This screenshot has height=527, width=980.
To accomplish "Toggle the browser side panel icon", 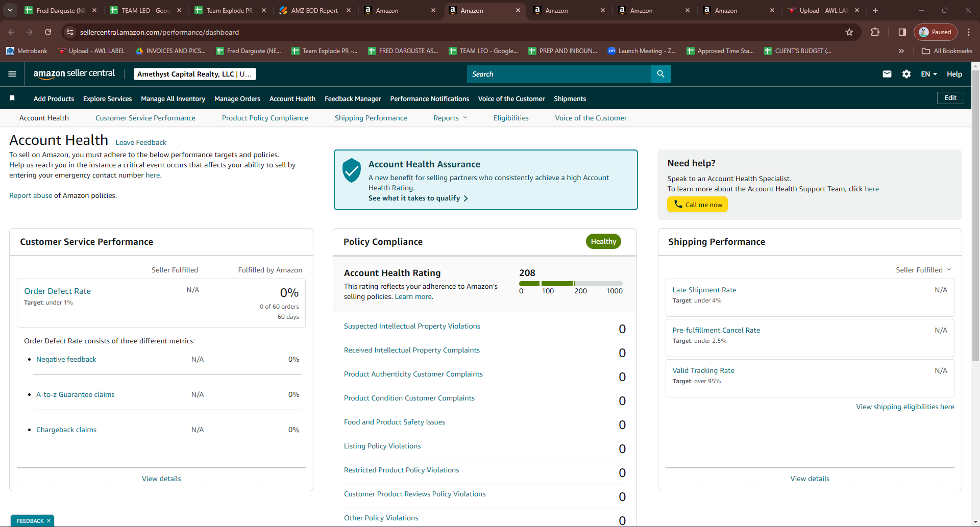I will pos(902,32).
